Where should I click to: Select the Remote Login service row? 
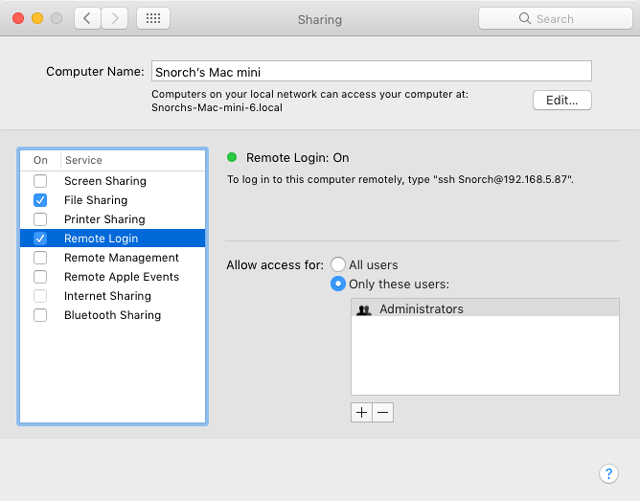click(113, 238)
